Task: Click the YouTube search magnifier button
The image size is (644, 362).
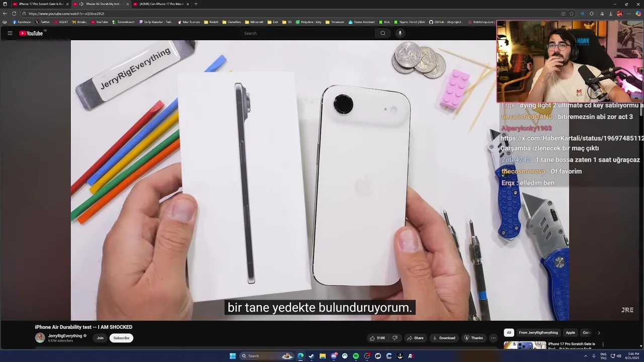Action: point(383,33)
